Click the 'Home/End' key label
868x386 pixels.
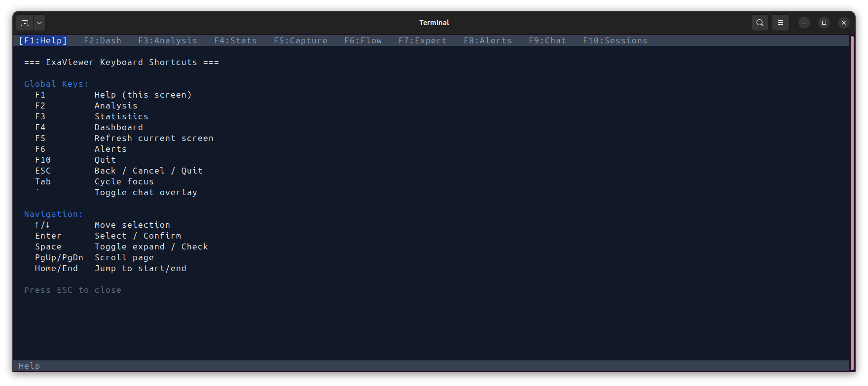56,268
